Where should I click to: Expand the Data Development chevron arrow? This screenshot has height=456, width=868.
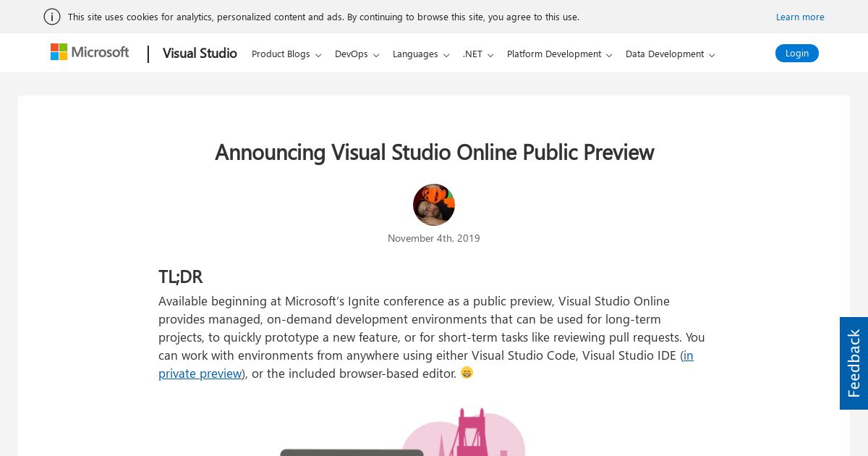click(712, 55)
